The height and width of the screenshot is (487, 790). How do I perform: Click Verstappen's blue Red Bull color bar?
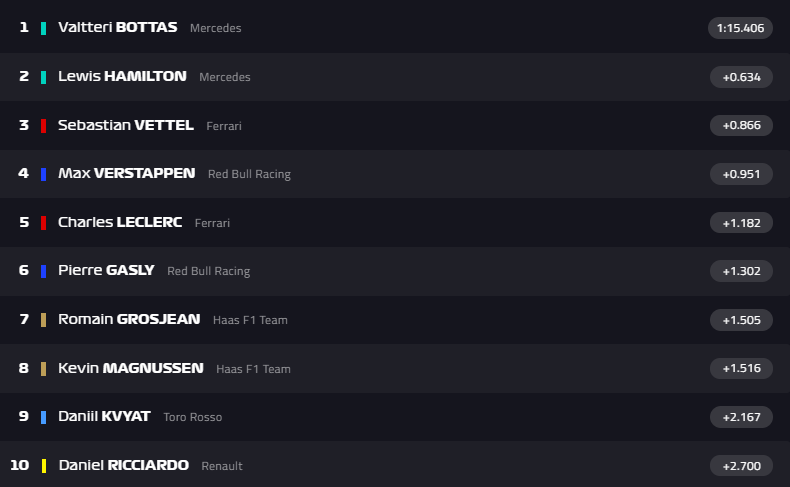(44, 174)
